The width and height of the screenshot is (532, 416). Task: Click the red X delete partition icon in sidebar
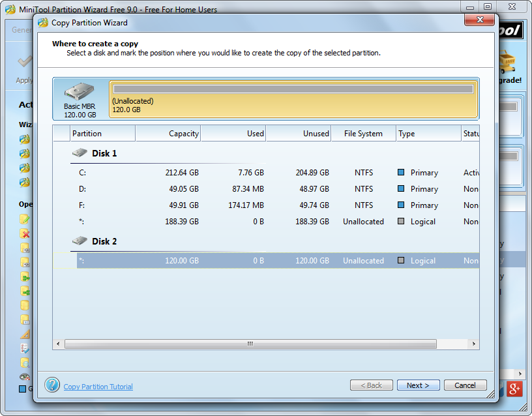pyautogui.click(x=25, y=234)
